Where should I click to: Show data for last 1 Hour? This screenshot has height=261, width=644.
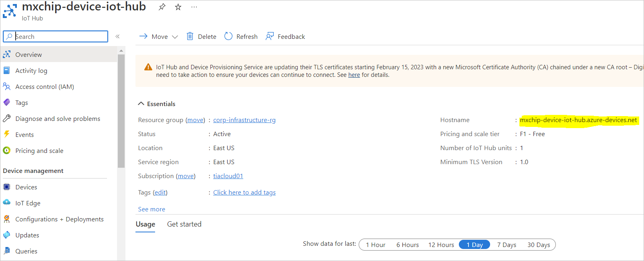point(375,245)
